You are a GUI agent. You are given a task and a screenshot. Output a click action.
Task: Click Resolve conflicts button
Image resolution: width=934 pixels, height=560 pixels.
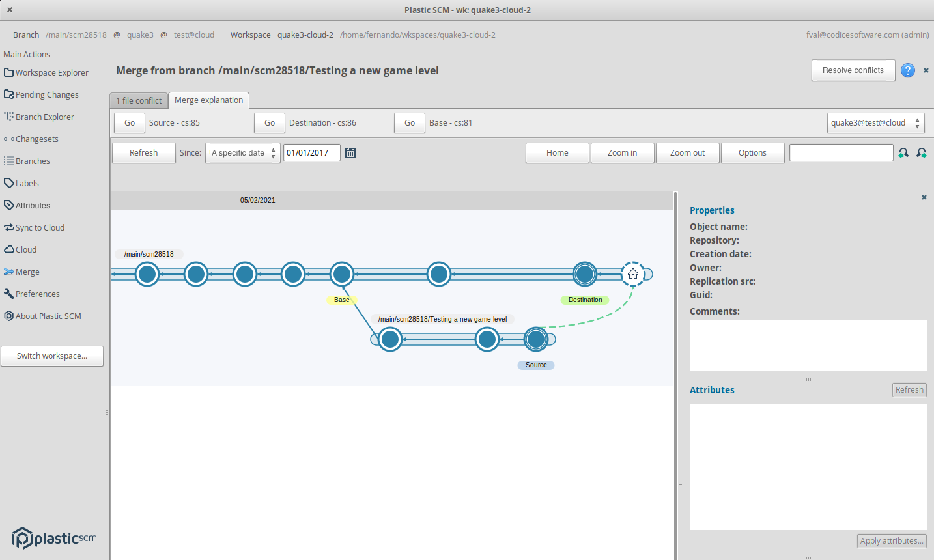click(x=853, y=70)
